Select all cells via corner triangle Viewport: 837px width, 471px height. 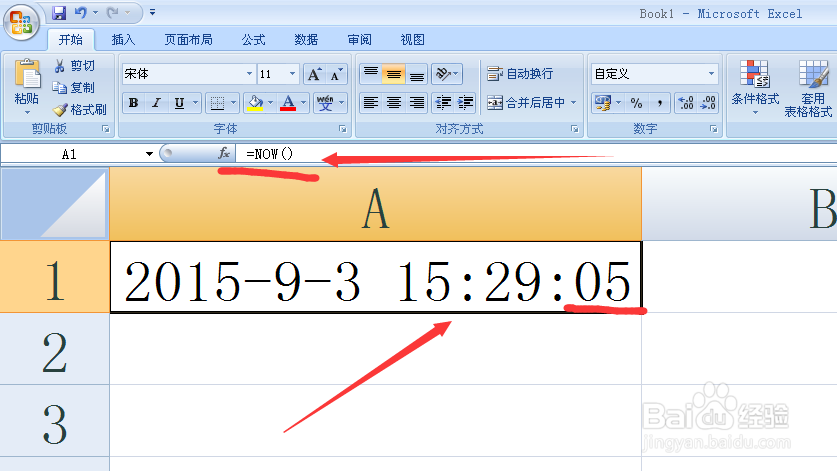click(54, 203)
